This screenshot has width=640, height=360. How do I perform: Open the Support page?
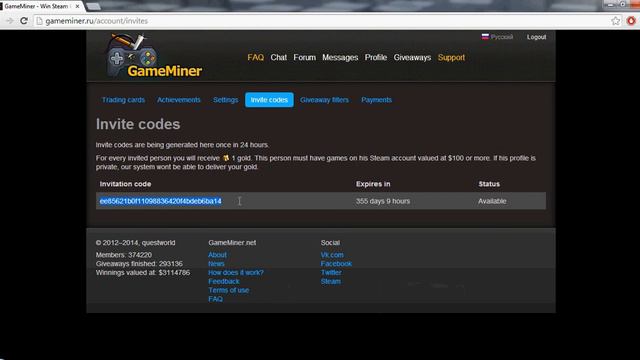[451, 58]
